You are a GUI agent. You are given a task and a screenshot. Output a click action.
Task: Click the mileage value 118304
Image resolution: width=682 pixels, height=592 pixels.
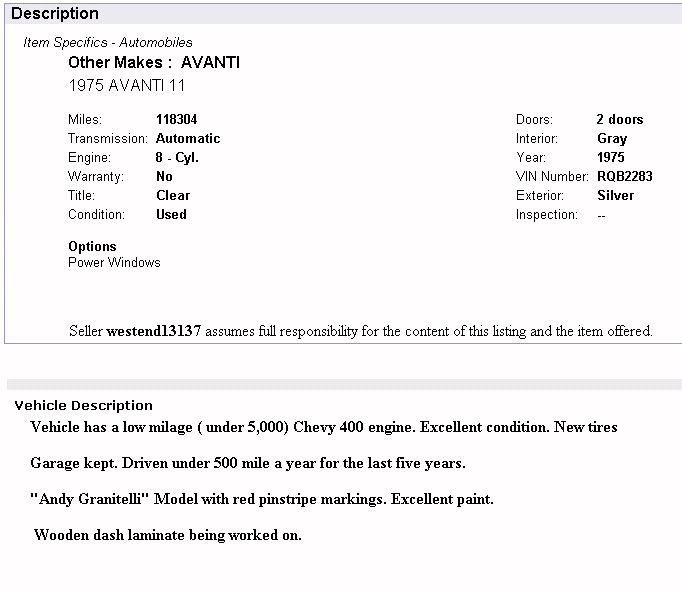click(177, 120)
